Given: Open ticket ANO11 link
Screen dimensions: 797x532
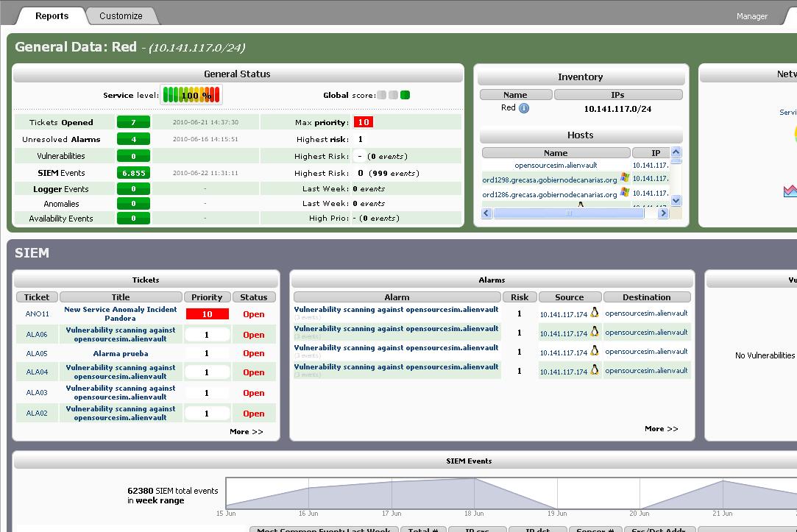Looking at the screenshot, I should tap(37, 314).
